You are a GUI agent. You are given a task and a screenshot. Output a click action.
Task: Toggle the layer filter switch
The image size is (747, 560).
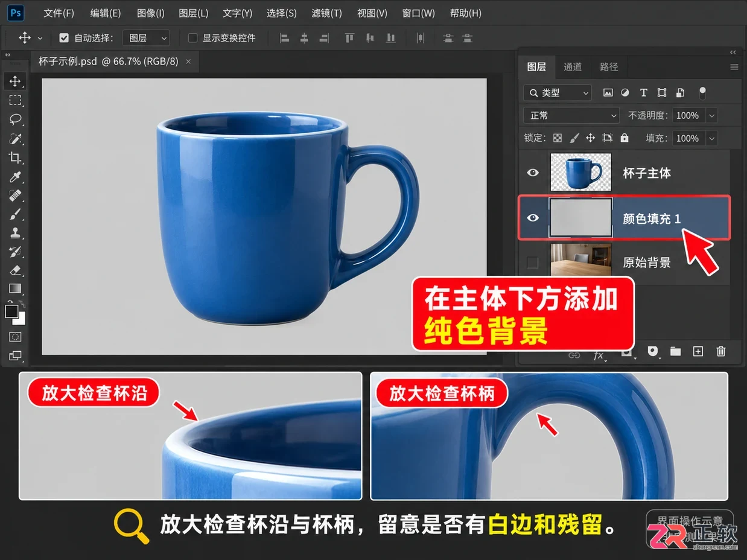tap(702, 93)
